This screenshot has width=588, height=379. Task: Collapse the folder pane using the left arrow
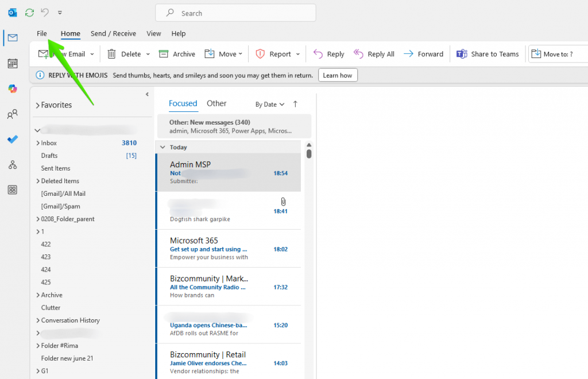click(147, 94)
